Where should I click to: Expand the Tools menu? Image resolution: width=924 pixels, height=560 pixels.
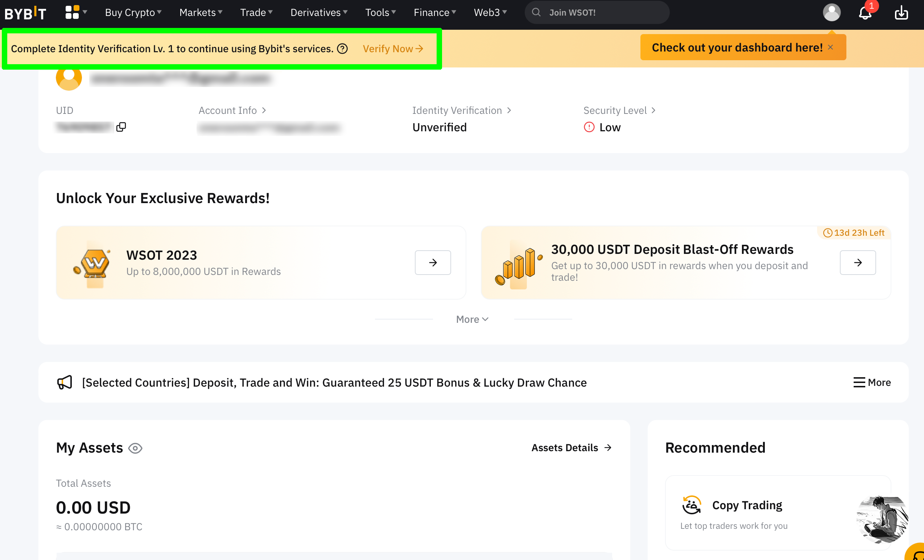[x=381, y=12]
